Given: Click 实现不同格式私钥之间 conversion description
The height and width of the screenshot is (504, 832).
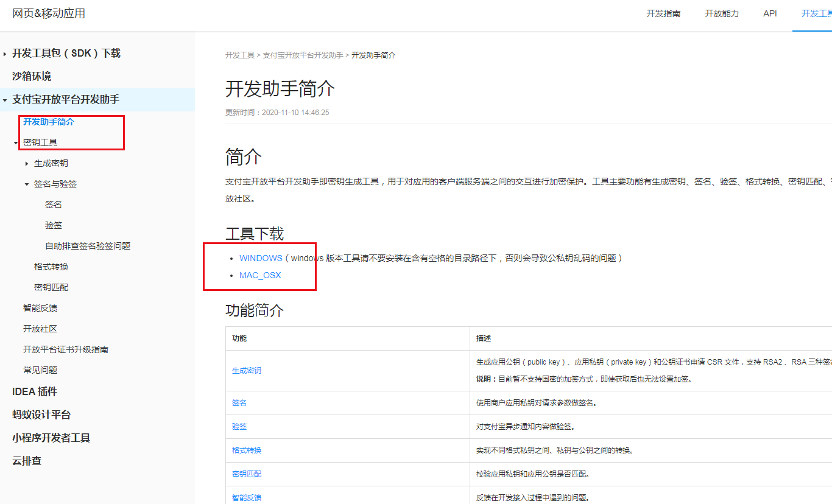Looking at the screenshot, I should click(x=556, y=450).
